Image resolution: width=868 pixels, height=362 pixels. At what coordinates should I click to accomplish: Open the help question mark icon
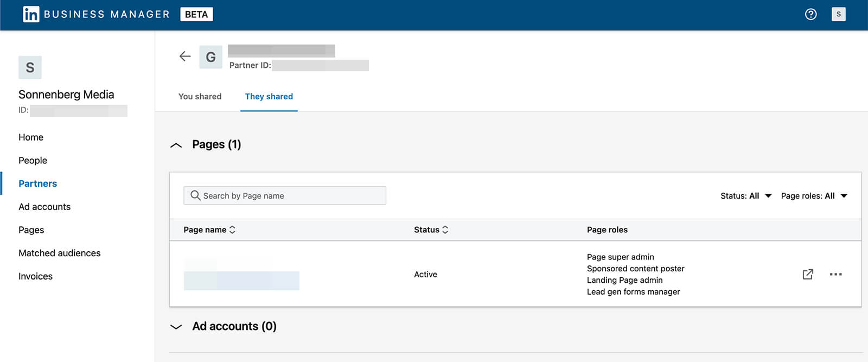coord(810,15)
